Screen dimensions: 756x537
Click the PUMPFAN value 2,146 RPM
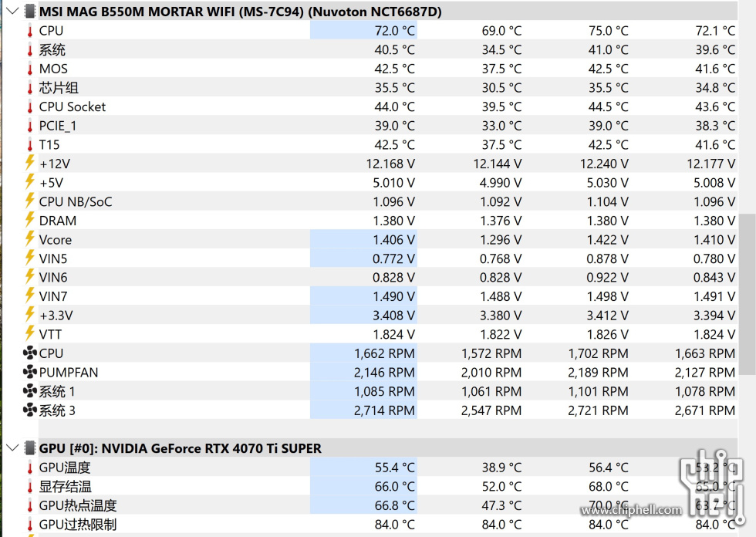(x=384, y=372)
